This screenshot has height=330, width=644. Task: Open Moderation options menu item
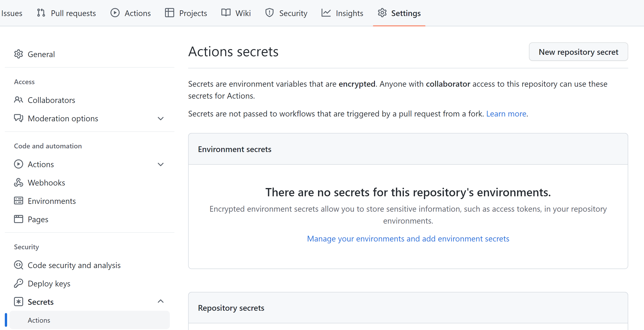click(x=90, y=118)
